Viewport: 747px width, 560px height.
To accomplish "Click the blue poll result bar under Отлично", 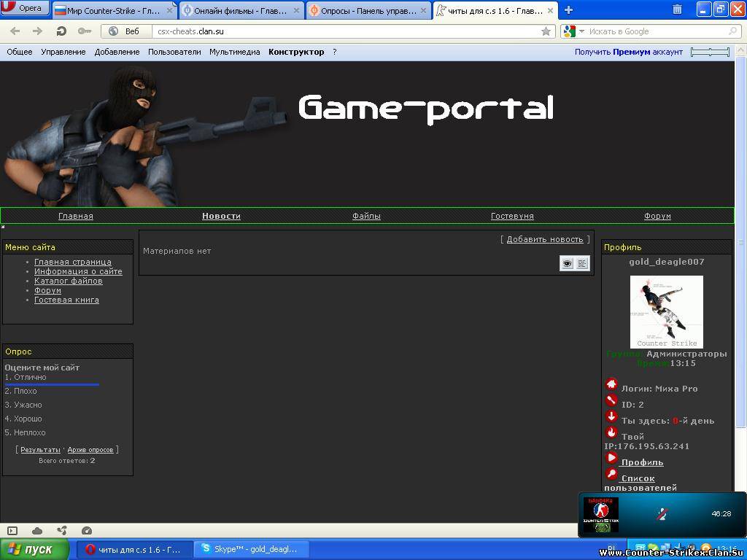I will 52,384.
